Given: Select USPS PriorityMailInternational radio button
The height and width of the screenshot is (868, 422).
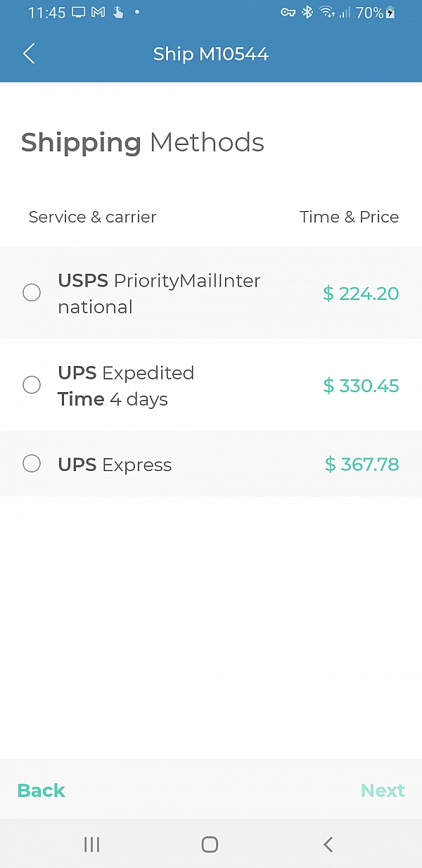Looking at the screenshot, I should [x=32, y=293].
